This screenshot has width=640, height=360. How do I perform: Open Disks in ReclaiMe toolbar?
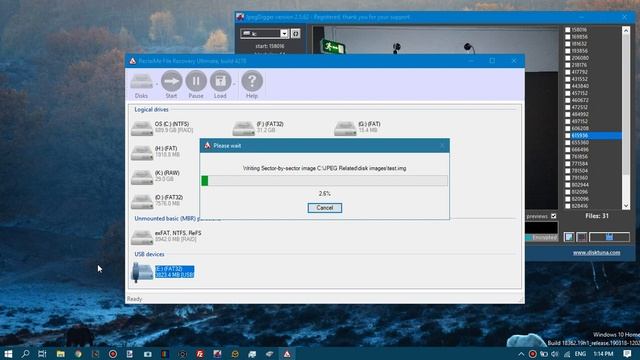[141, 85]
